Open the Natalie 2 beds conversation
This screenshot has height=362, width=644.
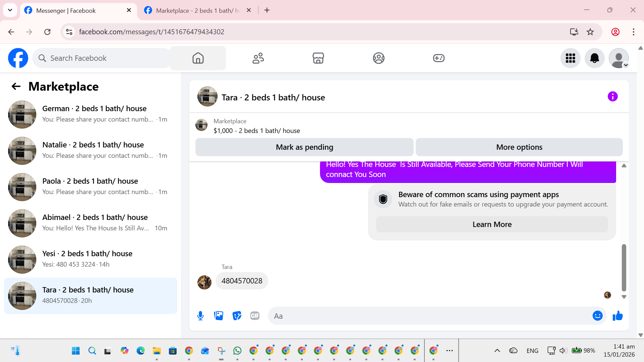point(91,150)
